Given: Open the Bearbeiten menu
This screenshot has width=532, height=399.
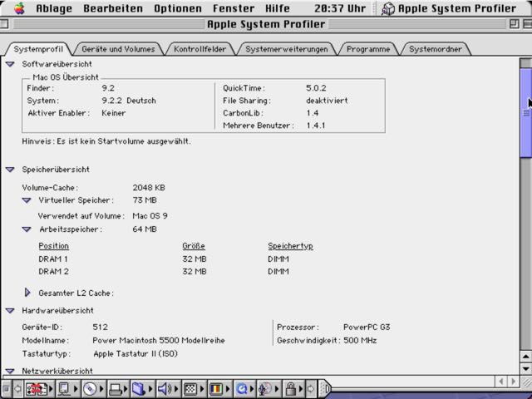Looking at the screenshot, I should point(113,8).
